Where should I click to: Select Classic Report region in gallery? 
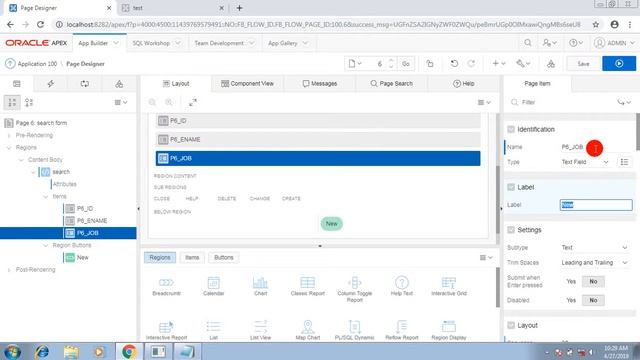[307, 286]
